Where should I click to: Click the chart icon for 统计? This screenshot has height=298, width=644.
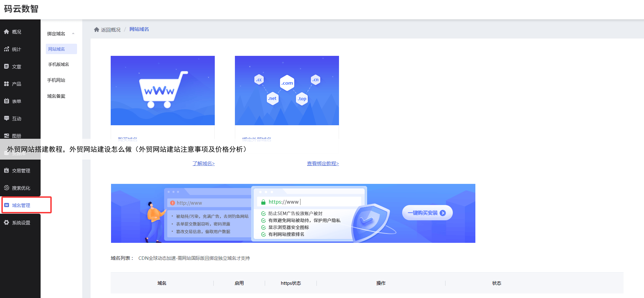click(6, 49)
